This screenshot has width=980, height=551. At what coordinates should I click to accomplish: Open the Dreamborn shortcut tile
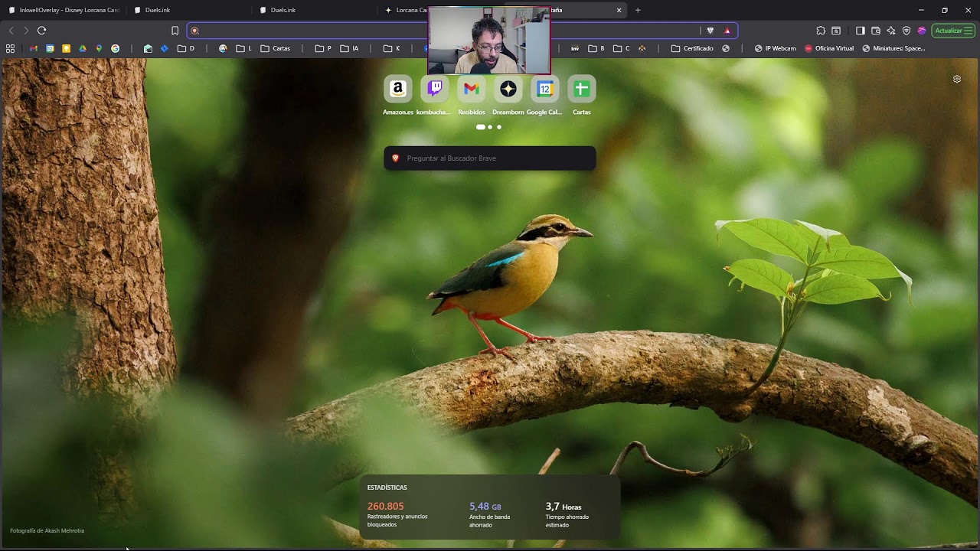tap(508, 90)
